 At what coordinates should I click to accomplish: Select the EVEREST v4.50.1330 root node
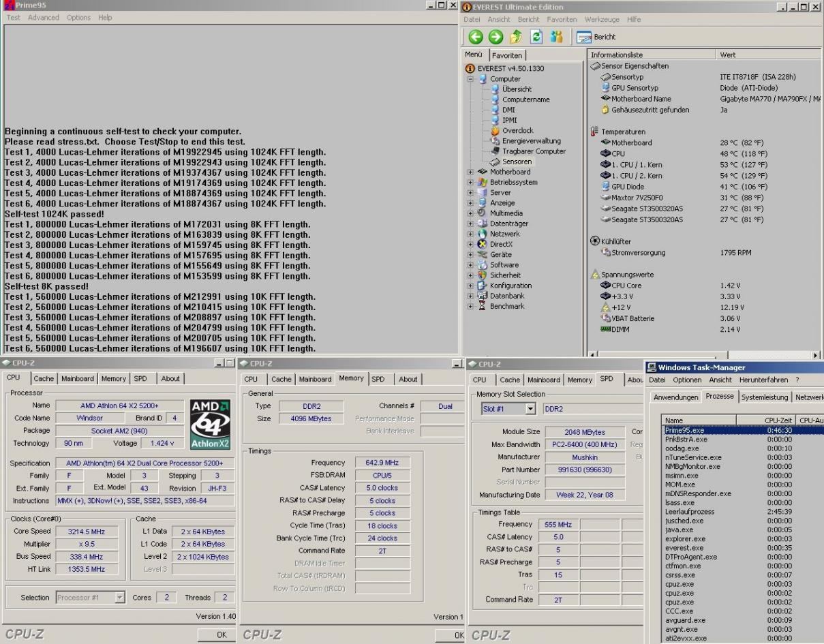point(504,68)
